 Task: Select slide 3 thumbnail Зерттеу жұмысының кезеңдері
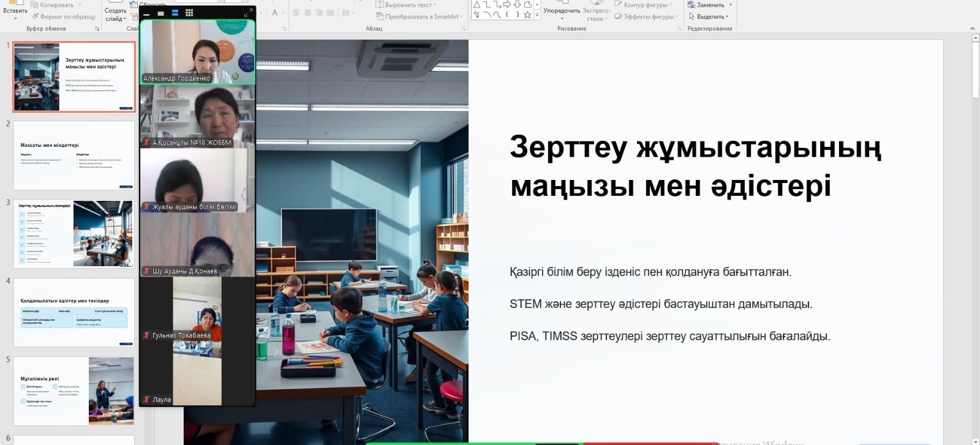click(x=74, y=234)
